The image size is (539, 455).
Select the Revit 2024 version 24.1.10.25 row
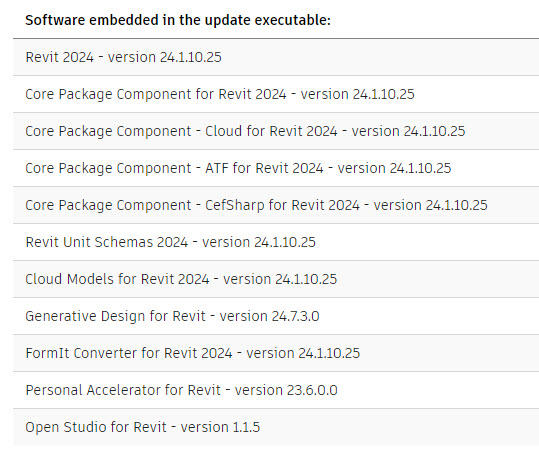[x=276, y=57]
